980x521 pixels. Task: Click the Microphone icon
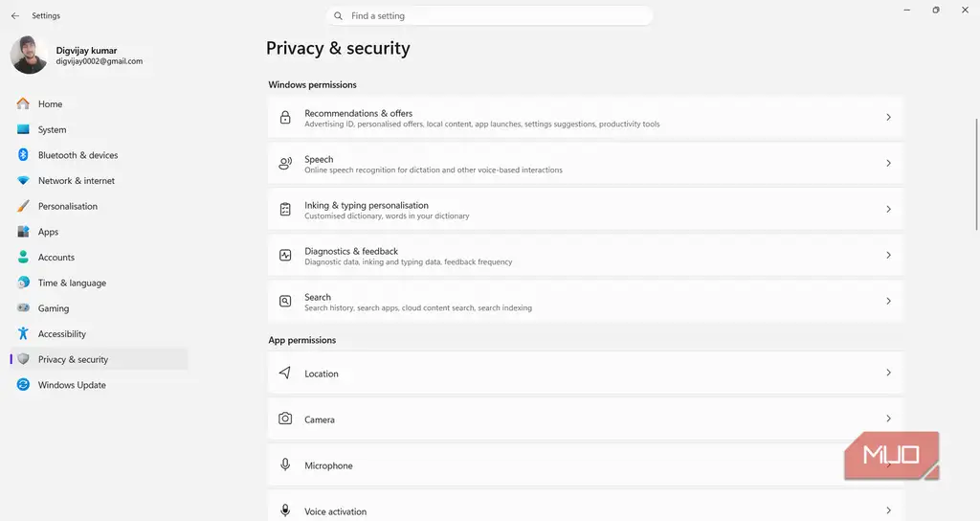285,464
